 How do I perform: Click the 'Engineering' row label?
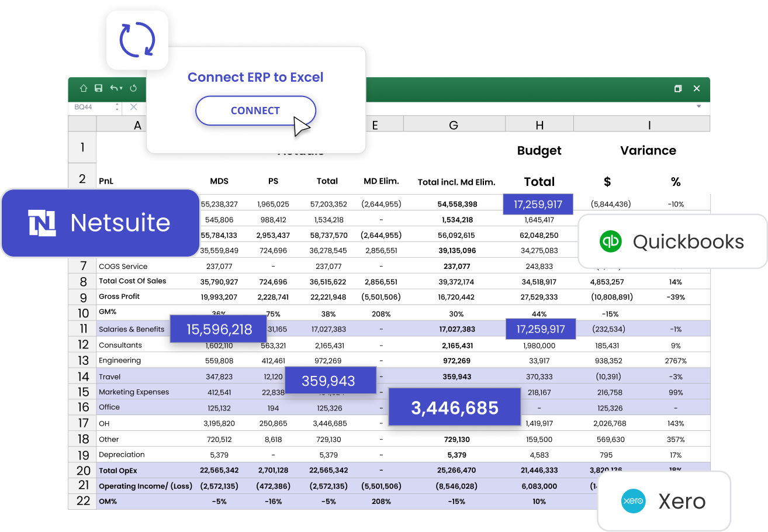[120, 360]
